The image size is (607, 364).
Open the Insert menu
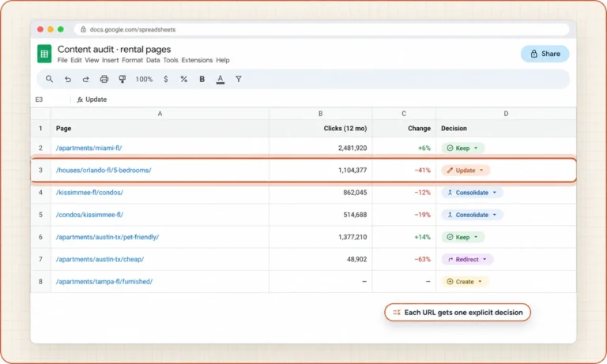[x=111, y=60]
